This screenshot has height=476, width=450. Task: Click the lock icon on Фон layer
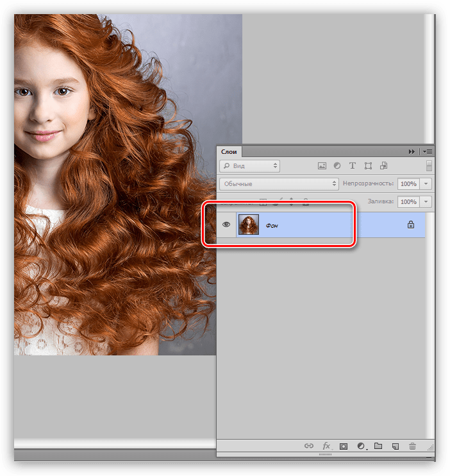point(411,225)
